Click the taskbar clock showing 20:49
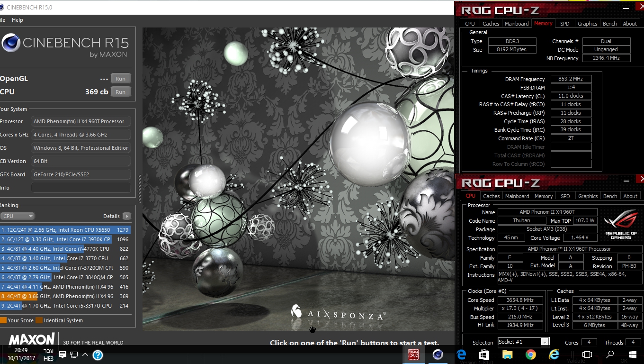This screenshot has width=644, height=364. (x=21, y=350)
